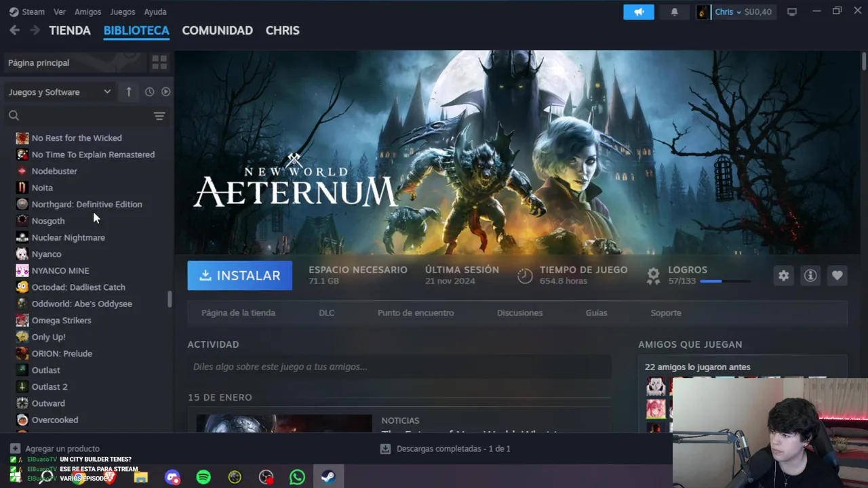Open the Juegos menu

tap(123, 12)
